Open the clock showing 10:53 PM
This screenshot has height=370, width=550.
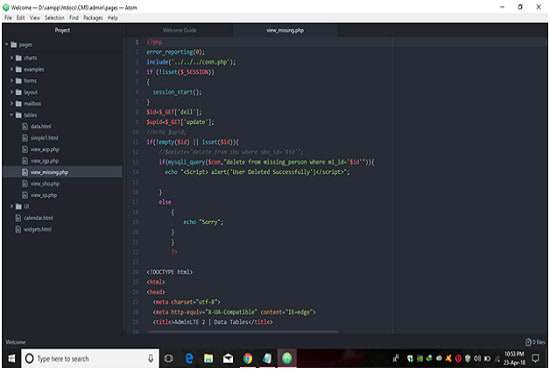[515, 358]
